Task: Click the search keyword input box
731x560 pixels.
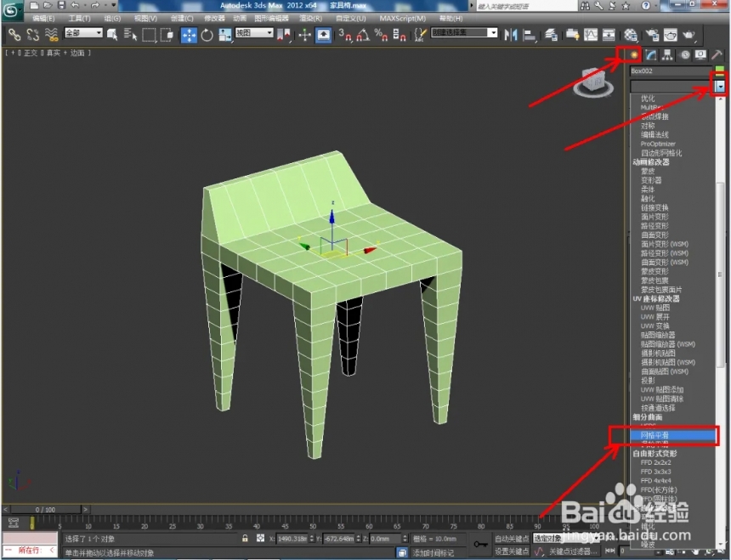Action: (526, 6)
